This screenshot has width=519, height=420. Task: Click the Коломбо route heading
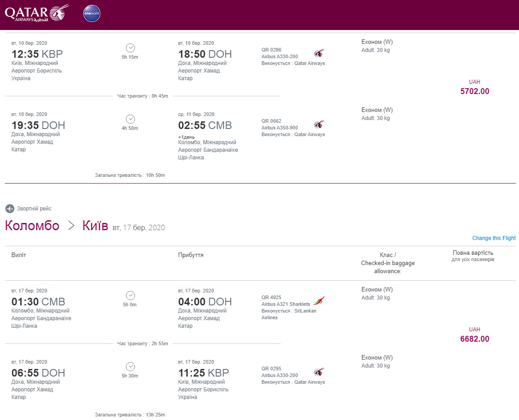(32, 226)
